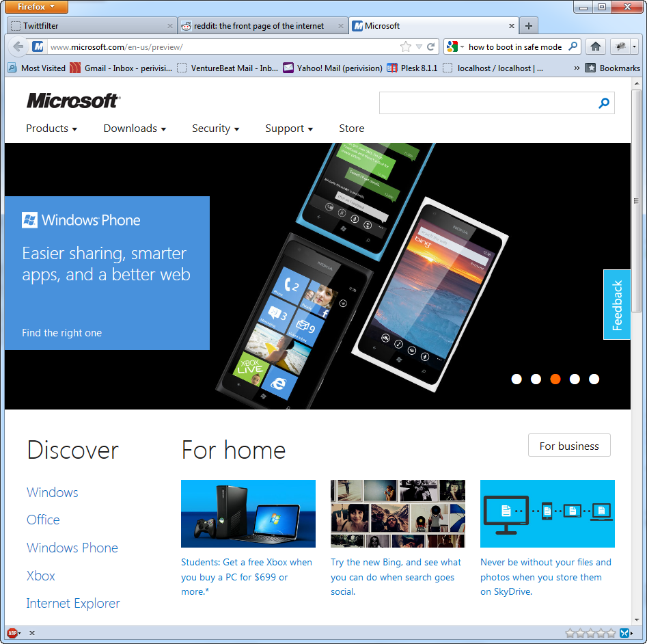647x644 pixels.
Task: Go to the Firefox home page
Action: [596, 46]
